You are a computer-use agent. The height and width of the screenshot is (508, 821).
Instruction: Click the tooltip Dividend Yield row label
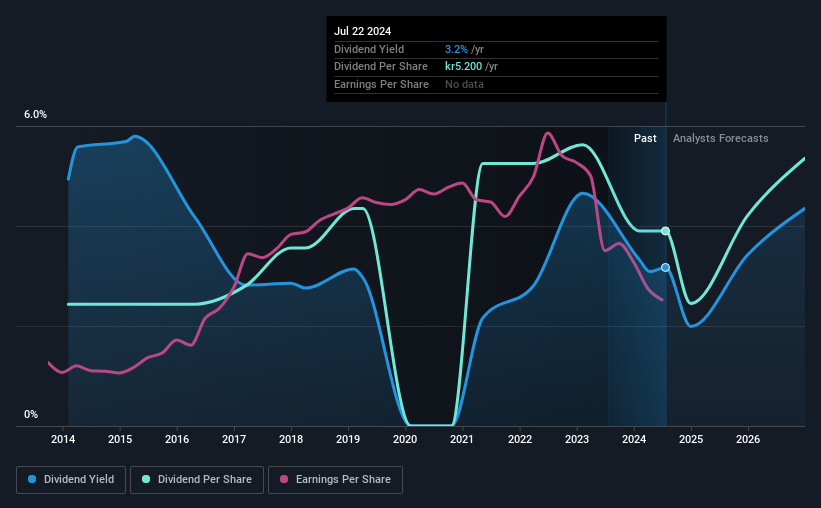pos(369,49)
